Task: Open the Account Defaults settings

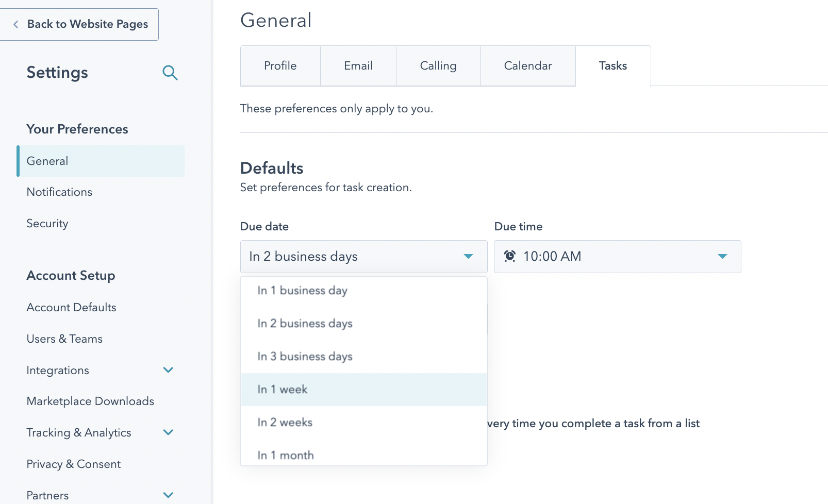Action: 71,307
